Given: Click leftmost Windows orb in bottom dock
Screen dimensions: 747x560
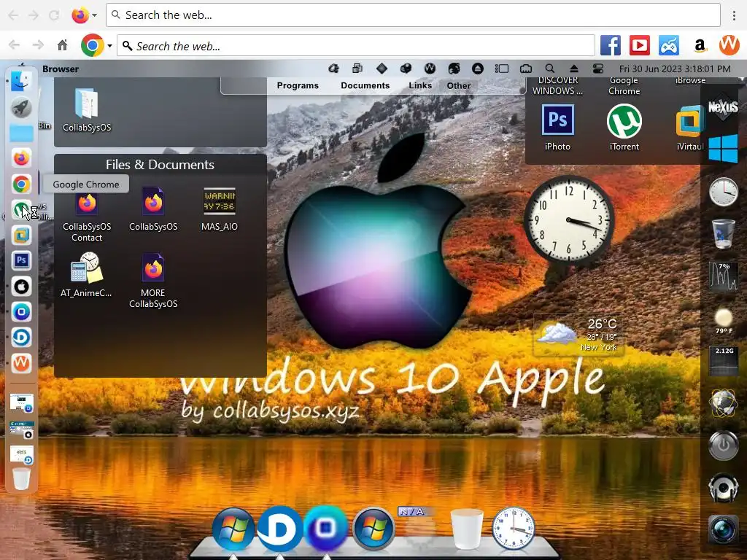Looking at the screenshot, I should tap(233, 529).
